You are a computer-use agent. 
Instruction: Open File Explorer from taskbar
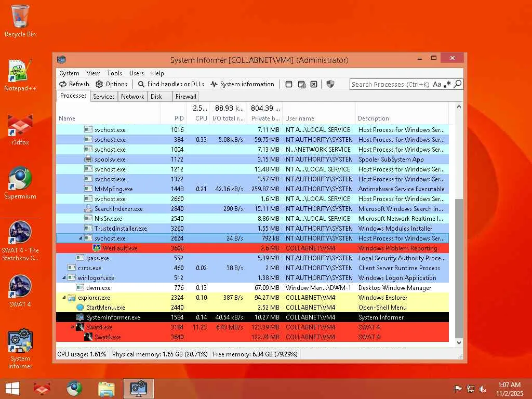click(106, 389)
